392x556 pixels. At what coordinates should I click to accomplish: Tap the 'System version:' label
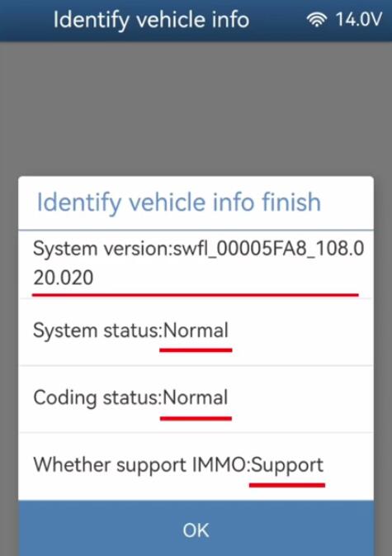point(102,249)
